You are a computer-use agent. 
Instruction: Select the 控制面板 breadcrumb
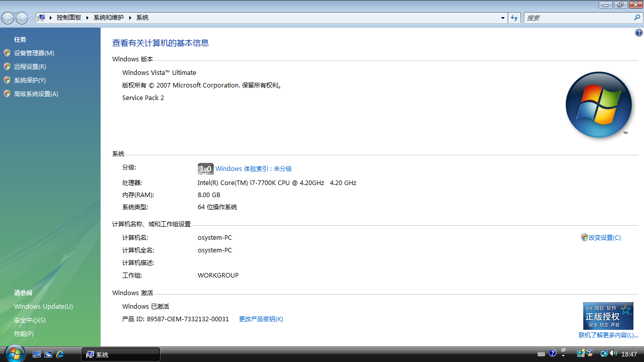pyautogui.click(x=69, y=18)
